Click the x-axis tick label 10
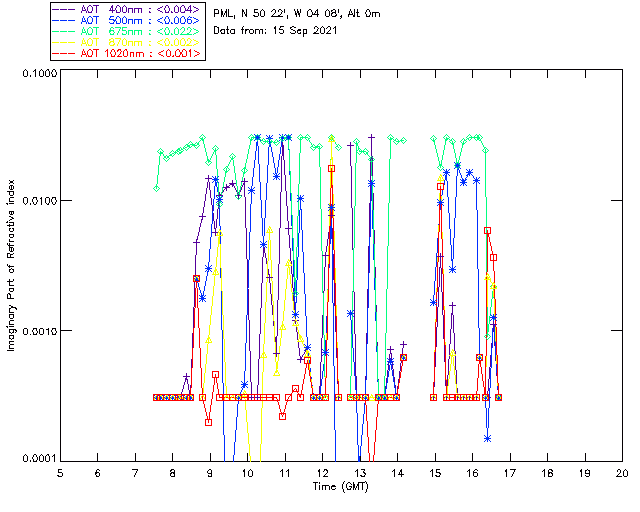This screenshot has width=640, height=512. tap(247, 473)
